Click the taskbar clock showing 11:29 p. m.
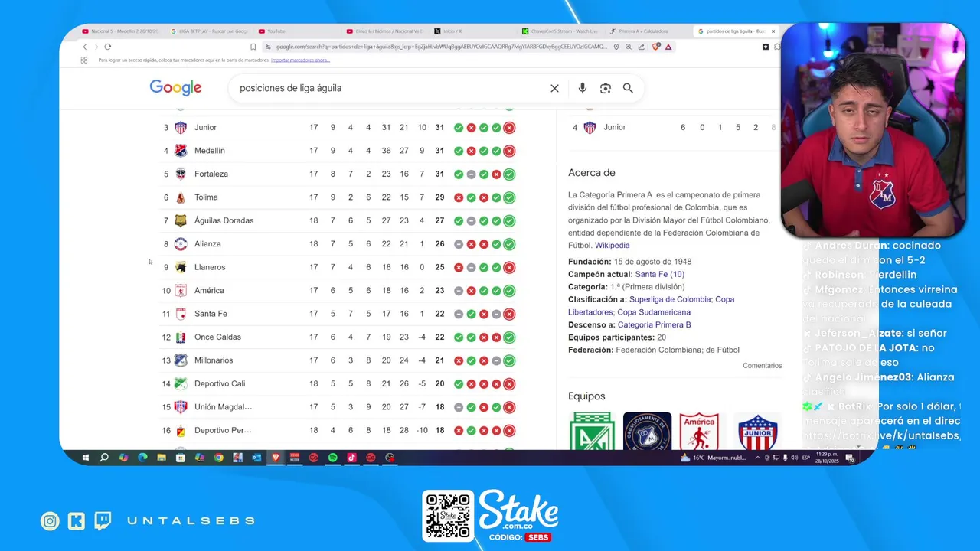Image resolution: width=980 pixels, height=551 pixels. (826, 458)
